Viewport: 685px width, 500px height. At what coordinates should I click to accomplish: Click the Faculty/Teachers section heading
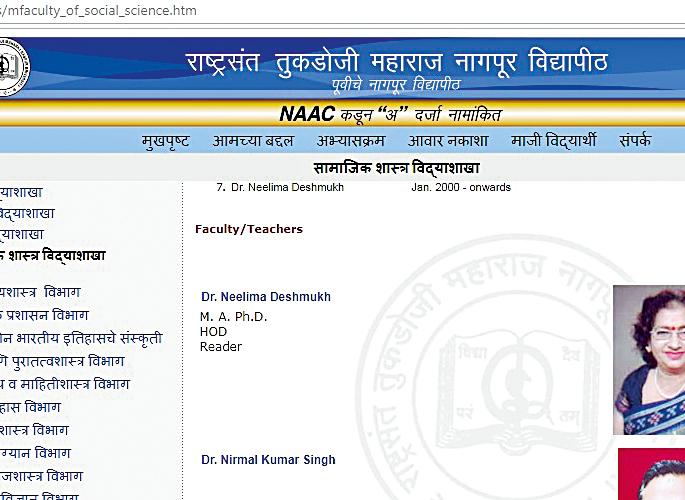point(249,229)
